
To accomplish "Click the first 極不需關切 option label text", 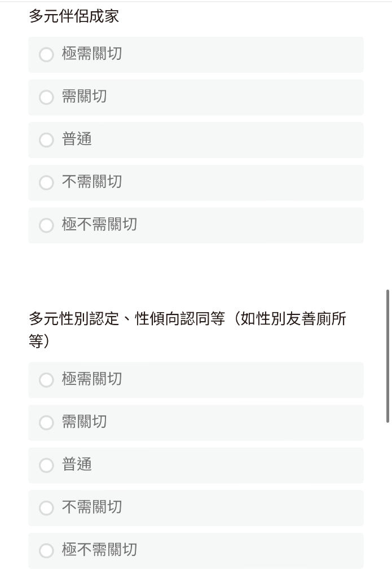I will point(99,224).
